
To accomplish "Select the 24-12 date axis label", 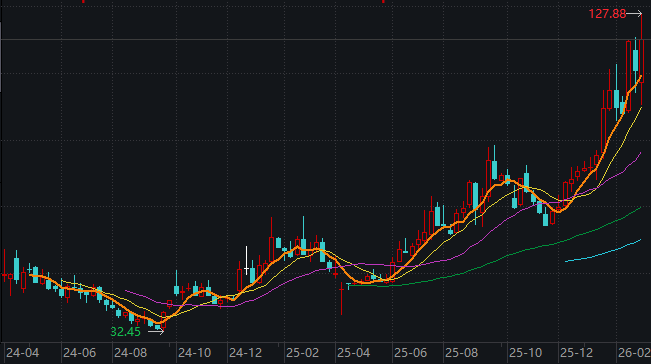I will point(245,353).
